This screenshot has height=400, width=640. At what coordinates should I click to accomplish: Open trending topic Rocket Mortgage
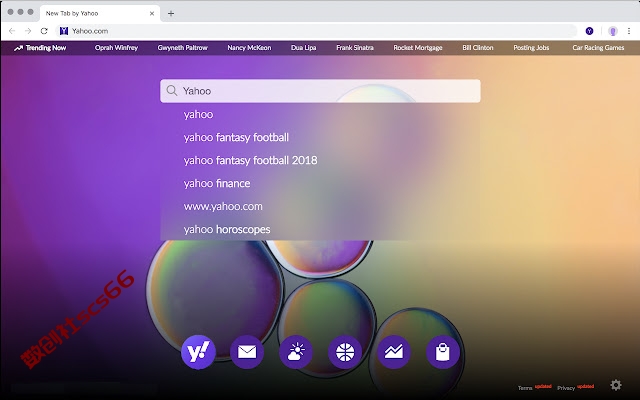point(418,48)
